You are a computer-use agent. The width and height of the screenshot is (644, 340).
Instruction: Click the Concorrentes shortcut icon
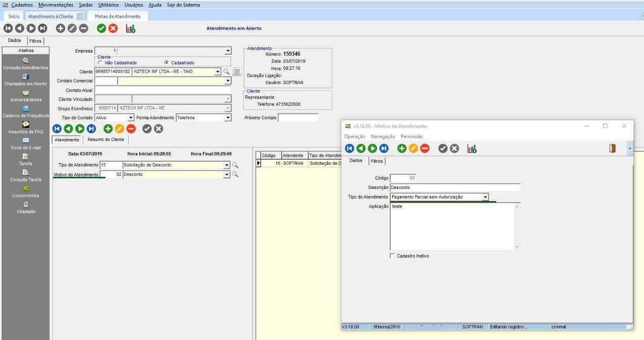[26, 188]
